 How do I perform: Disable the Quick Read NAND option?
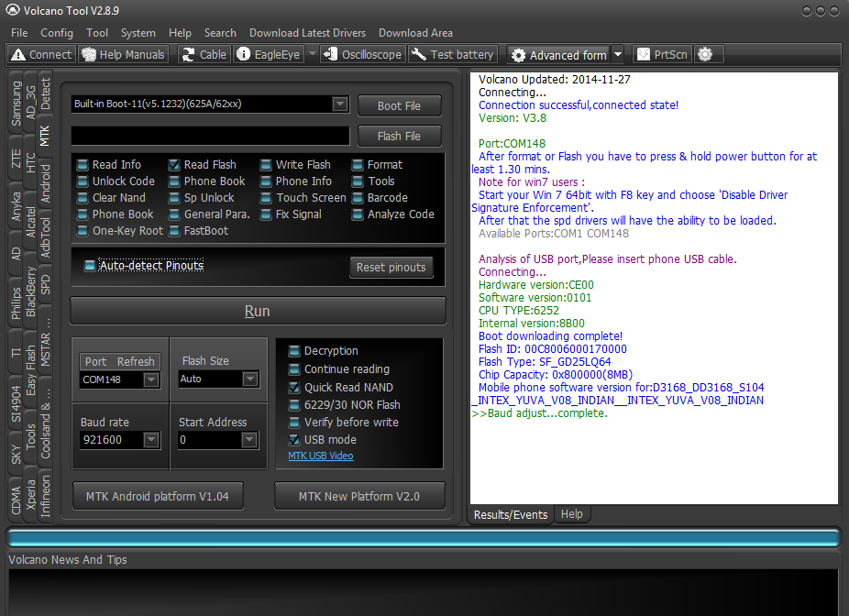294,388
